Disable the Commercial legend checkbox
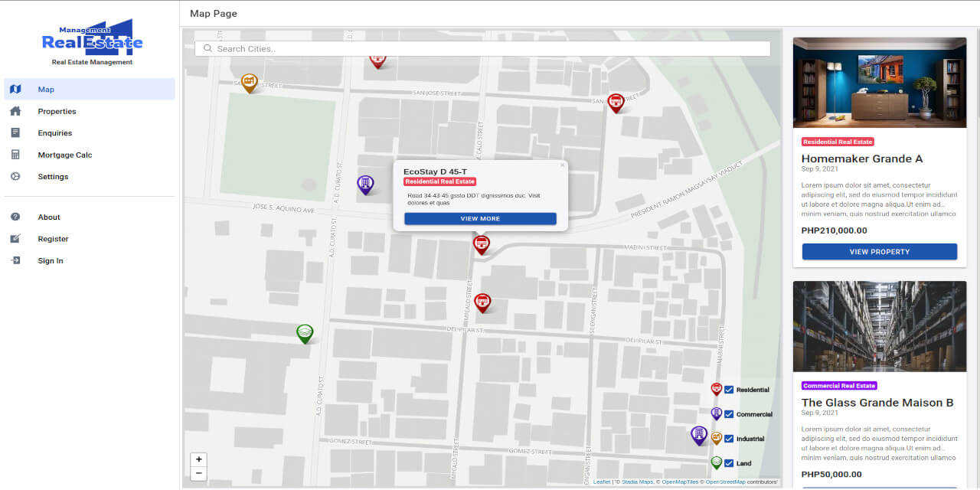Viewport: 980px width, 490px height. pos(730,413)
